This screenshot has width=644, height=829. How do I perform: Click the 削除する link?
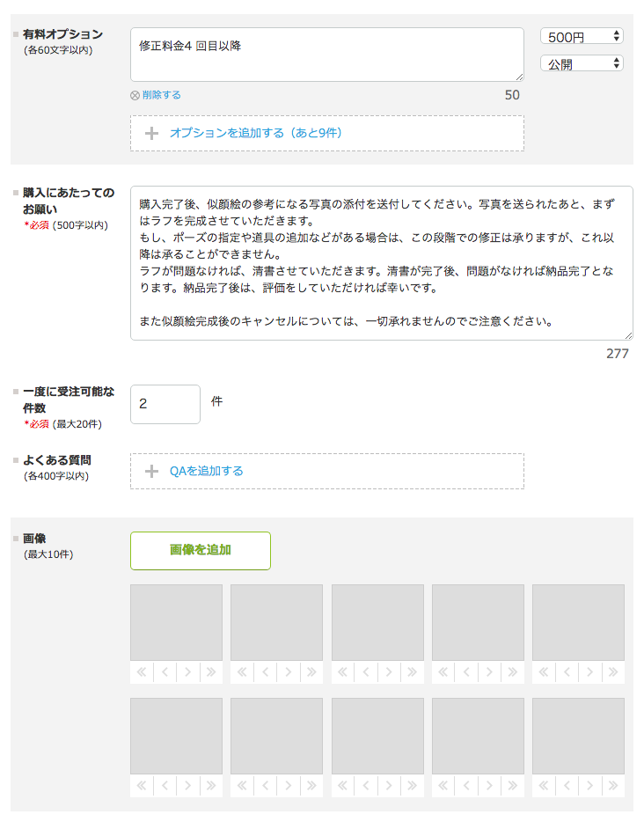pos(162,95)
